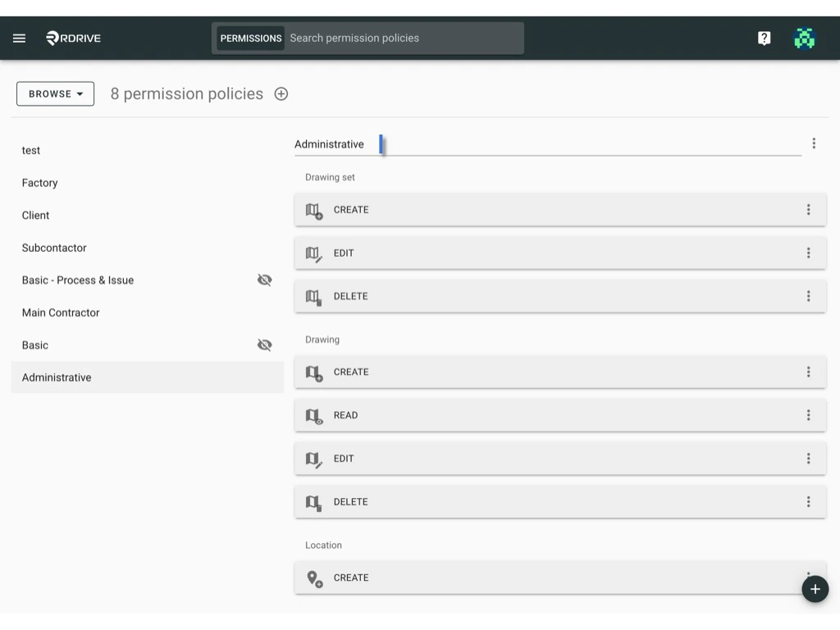Screen dimensions: 840x630
Task: Open the hamburger navigation menu
Action: click(x=19, y=38)
